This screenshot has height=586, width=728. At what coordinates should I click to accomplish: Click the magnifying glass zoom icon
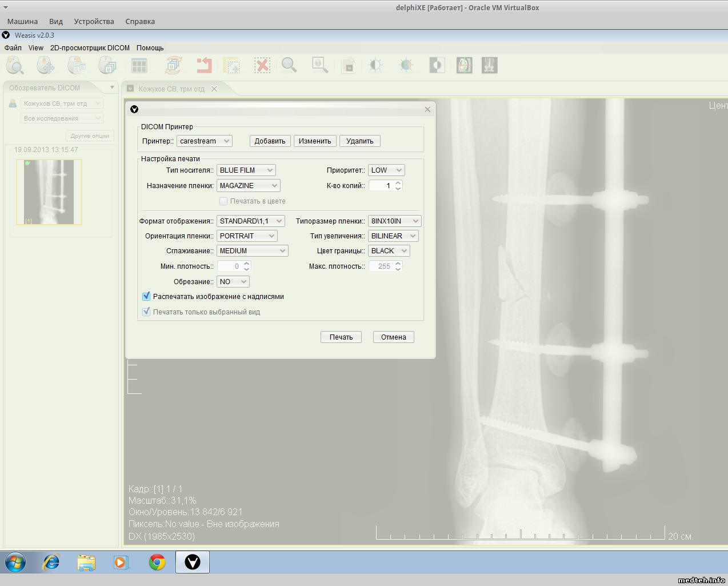(x=289, y=66)
